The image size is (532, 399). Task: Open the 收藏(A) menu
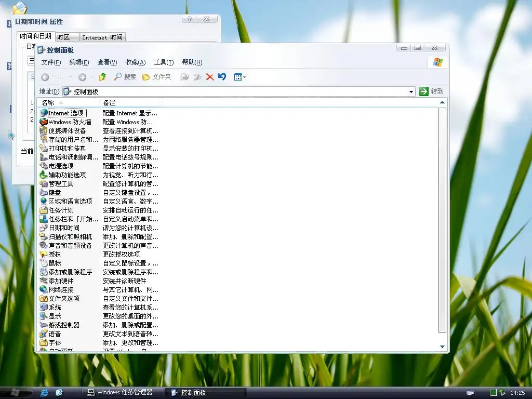click(136, 62)
